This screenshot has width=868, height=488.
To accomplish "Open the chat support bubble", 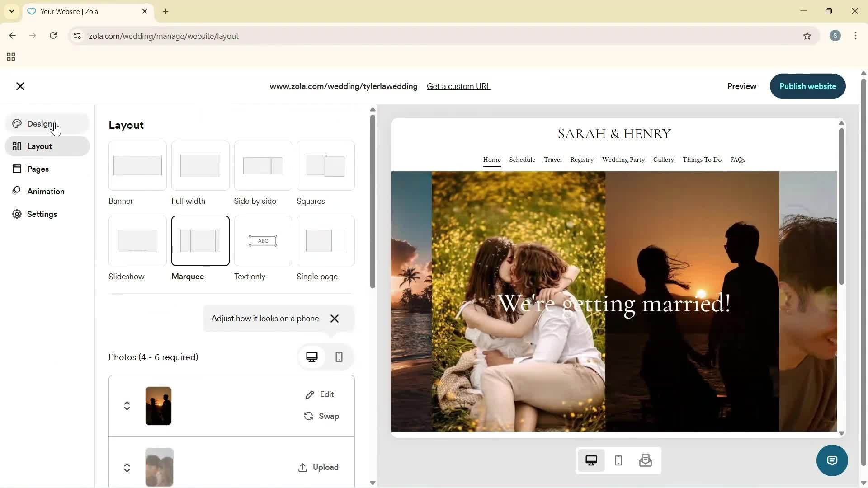I will coord(832,460).
